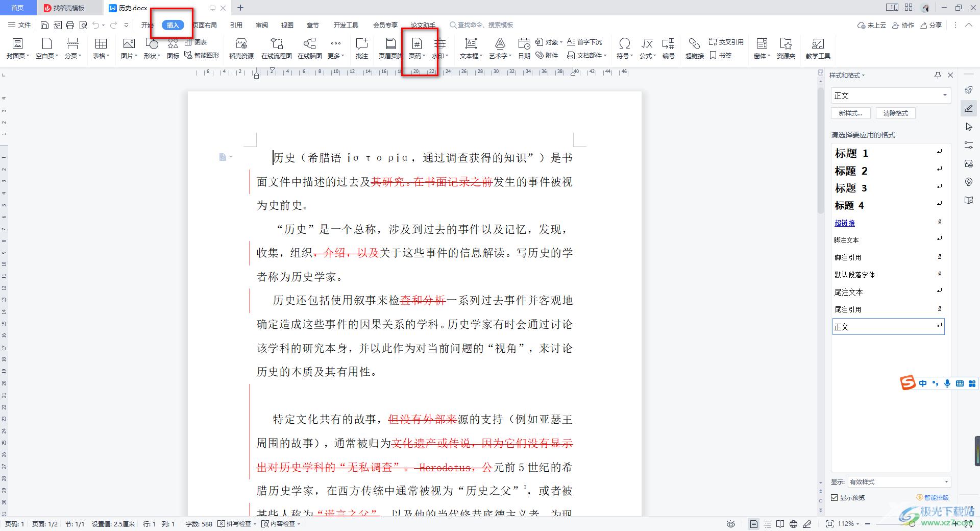
Task: Switch to web layout view in status bar
Action: coord(793,524)
